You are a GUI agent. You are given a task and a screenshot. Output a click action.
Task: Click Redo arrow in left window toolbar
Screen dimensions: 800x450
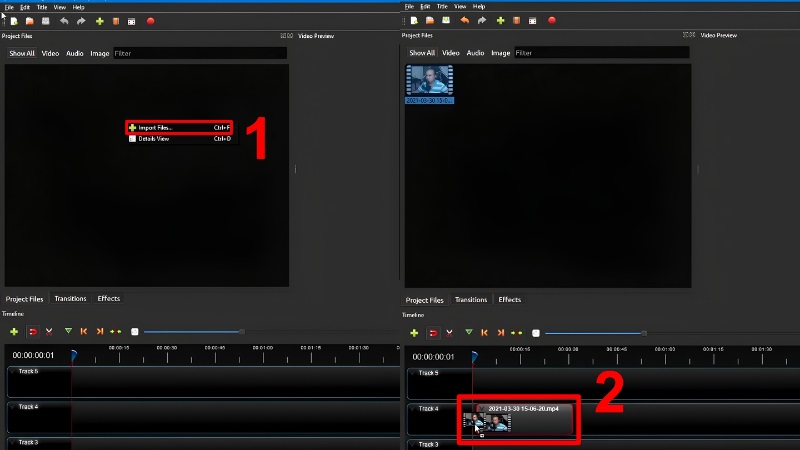pyautogui.click(x=81, y=21)
